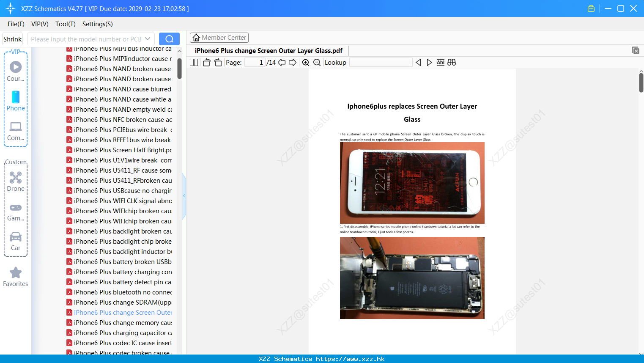This screenshot has width=644, height=363.
Task: Open Tool menu
Action: (x=66, y=24)
